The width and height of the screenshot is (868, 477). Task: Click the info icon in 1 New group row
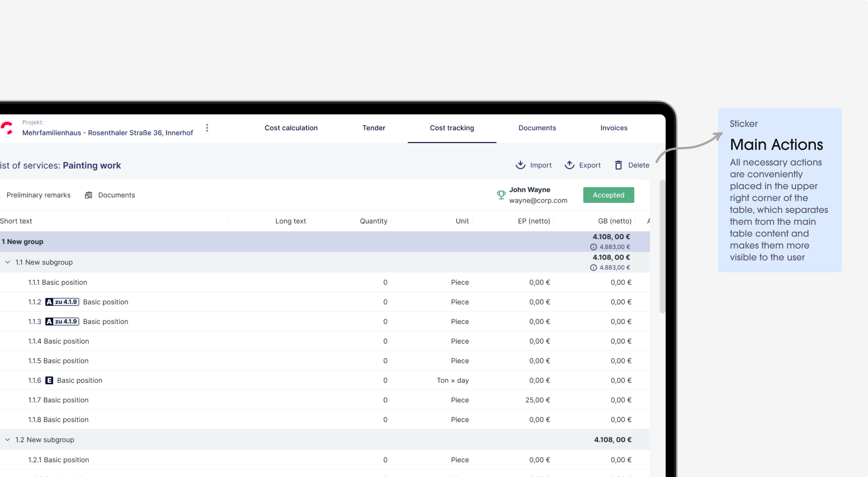(x=593, y=247)
